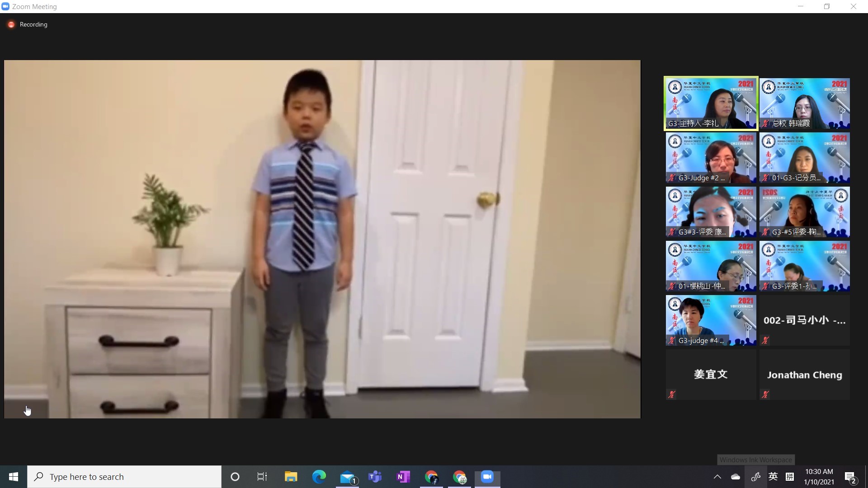Open the Mail app on the taskbar

[x=348, y=477]
